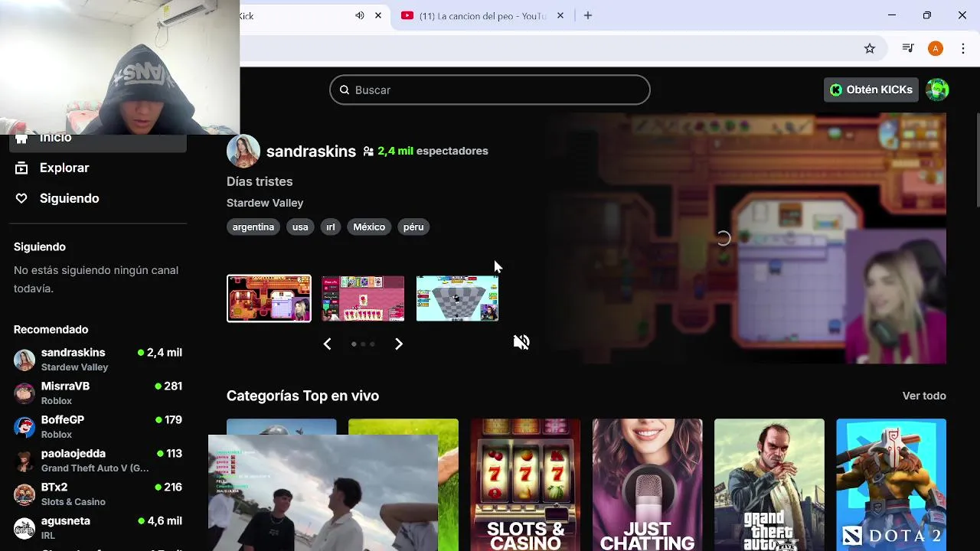Open the user profile avatar top right
The width and height of the screenshot is (980, 551).
937,90
